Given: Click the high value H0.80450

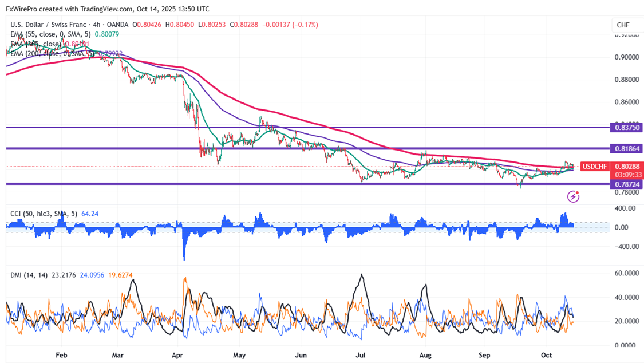Looking at the screenshot, I should [x=180, y=25].
